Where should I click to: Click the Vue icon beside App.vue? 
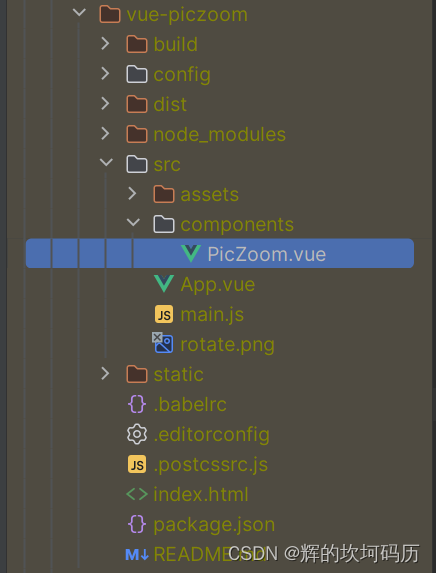(x=164, y=284)
